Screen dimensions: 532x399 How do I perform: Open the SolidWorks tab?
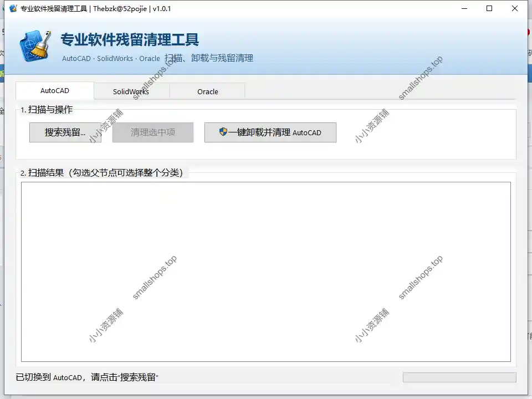(131, 91)
